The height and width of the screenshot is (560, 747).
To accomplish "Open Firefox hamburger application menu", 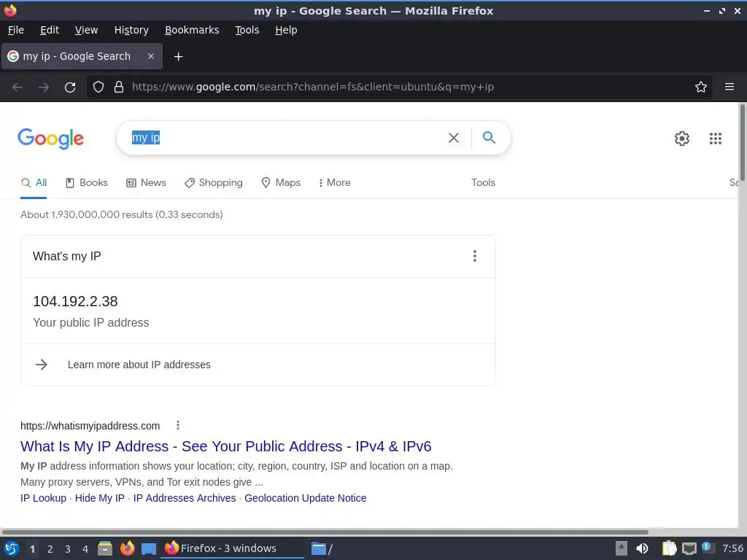I will click(729, 87).
